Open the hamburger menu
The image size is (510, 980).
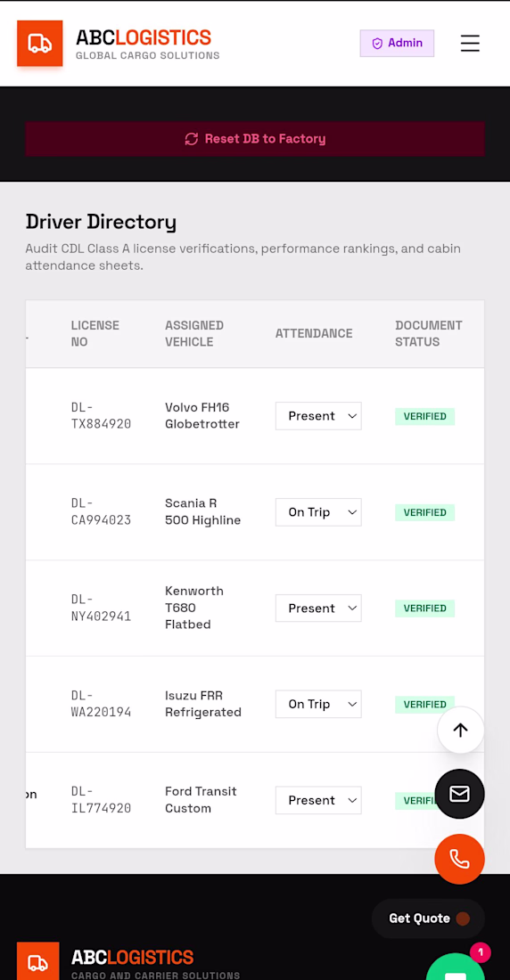tap(470, 43)
